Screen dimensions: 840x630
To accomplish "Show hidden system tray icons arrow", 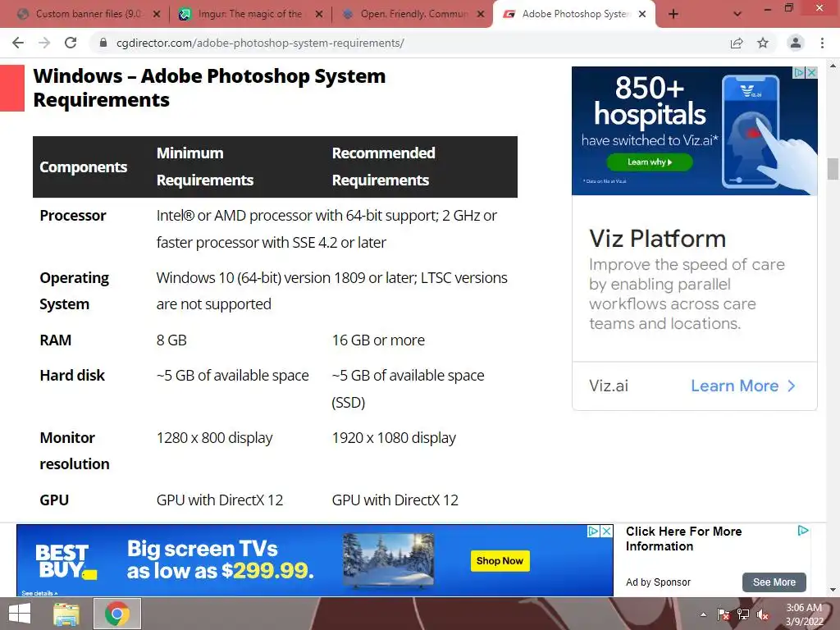I will (703, 614).
